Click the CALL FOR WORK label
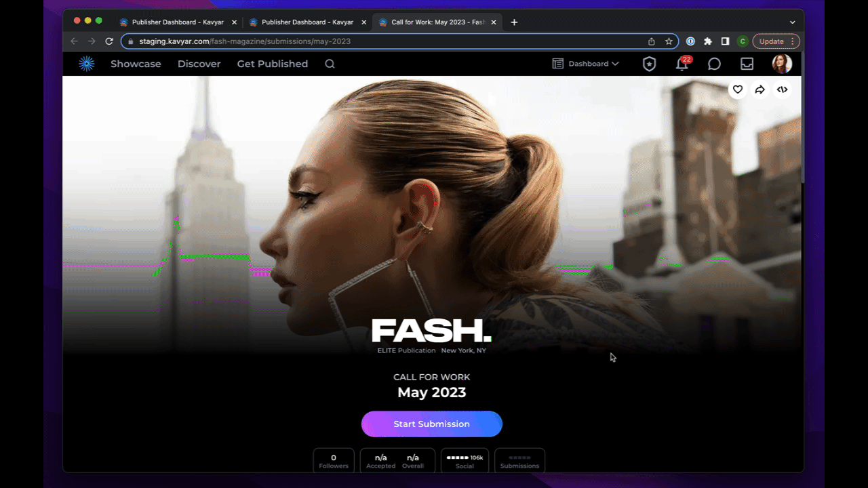 [432, 377]
